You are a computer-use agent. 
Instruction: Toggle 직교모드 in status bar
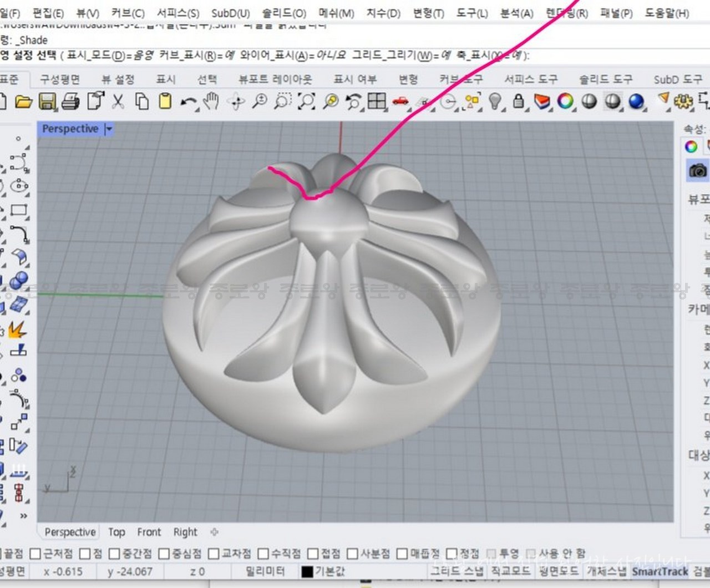pos(510,571)
